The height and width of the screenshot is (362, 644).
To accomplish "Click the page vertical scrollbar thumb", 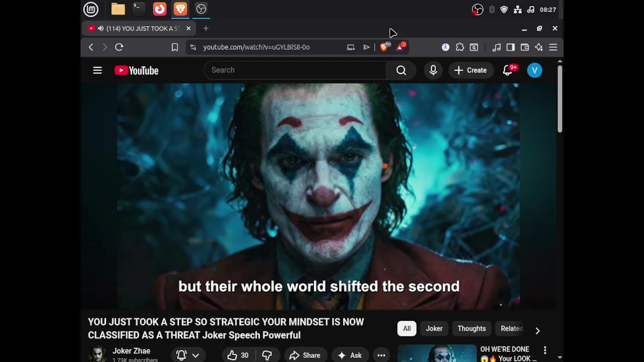I will (559, 99).
